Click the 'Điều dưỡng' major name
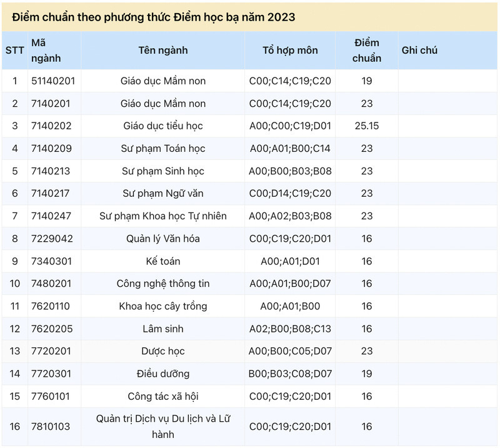Screen dimensions: 500x448 [x=163, y=374]
